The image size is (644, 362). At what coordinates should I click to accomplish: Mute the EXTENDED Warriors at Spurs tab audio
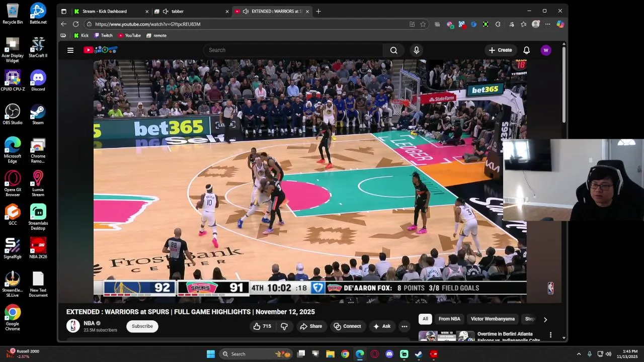(246, 11)
